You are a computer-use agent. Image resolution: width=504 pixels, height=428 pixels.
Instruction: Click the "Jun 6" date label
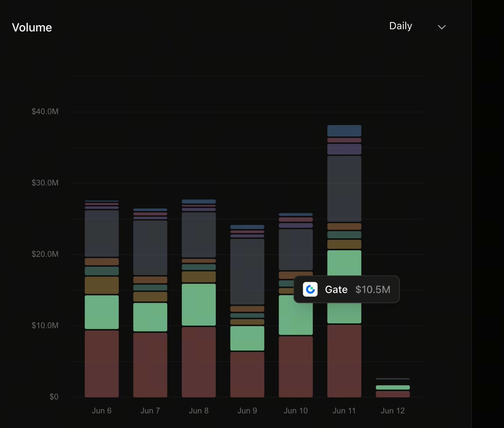click(x=102, y=411)
